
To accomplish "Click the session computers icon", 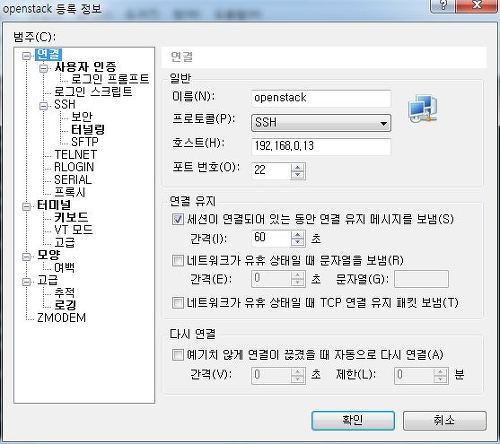I will pos(423,108).
